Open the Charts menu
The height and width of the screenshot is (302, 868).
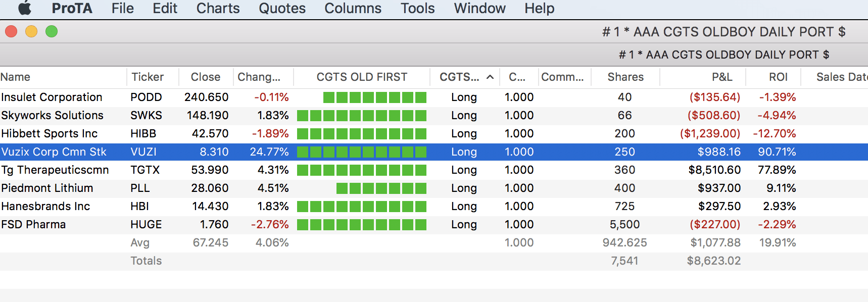(x=218, y=8)
